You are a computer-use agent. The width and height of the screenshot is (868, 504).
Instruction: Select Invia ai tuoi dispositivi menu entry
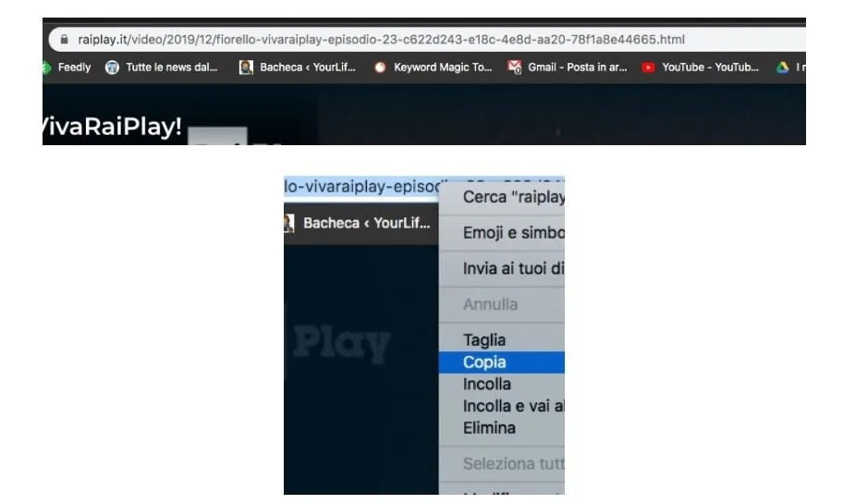(x=502, y=268)
